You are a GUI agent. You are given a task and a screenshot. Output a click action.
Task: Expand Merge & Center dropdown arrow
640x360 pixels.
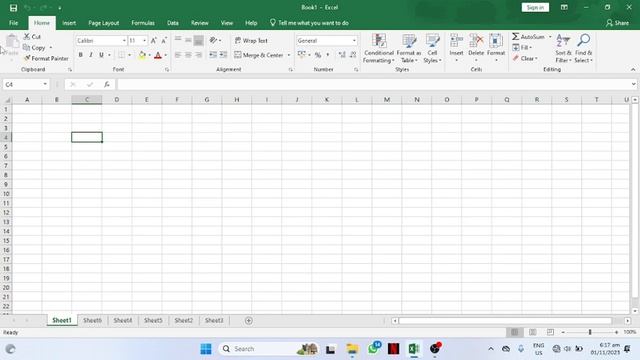(x=289, y=55)
